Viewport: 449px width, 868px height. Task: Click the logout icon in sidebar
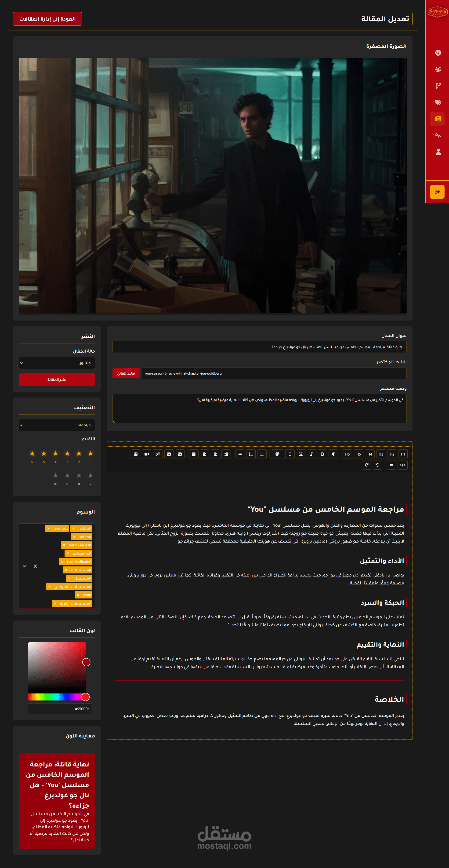[x=437, y=192]
